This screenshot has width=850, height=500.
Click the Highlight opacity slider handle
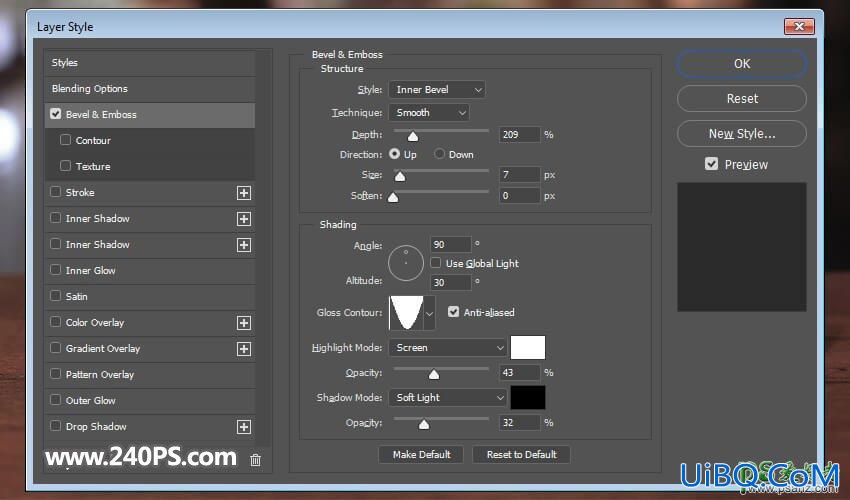pos(434,374)
